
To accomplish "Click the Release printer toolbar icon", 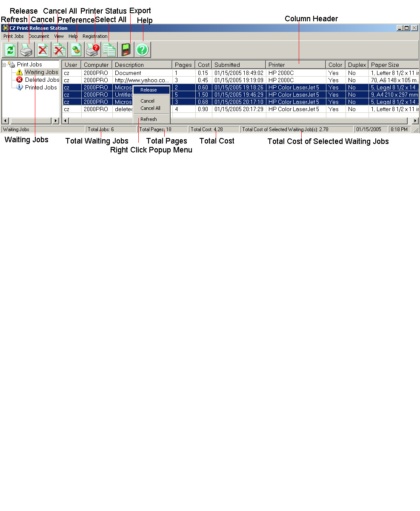I will (26, 50).
